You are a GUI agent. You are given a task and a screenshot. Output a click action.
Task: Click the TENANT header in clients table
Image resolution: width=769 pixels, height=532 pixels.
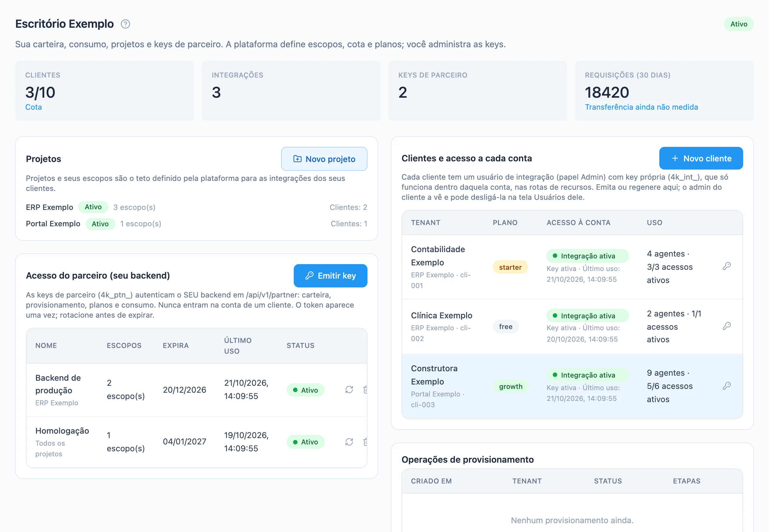coord(426,223)
